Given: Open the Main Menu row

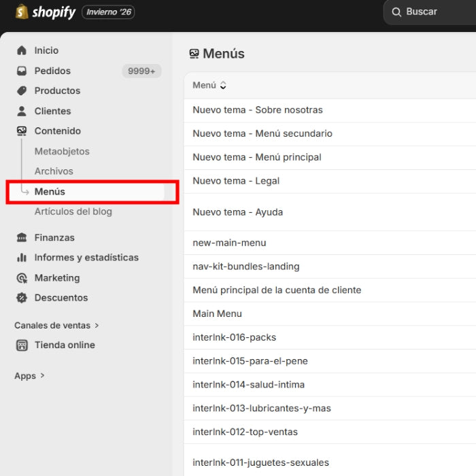Looking at the screenshot, I should coord(330,314).
